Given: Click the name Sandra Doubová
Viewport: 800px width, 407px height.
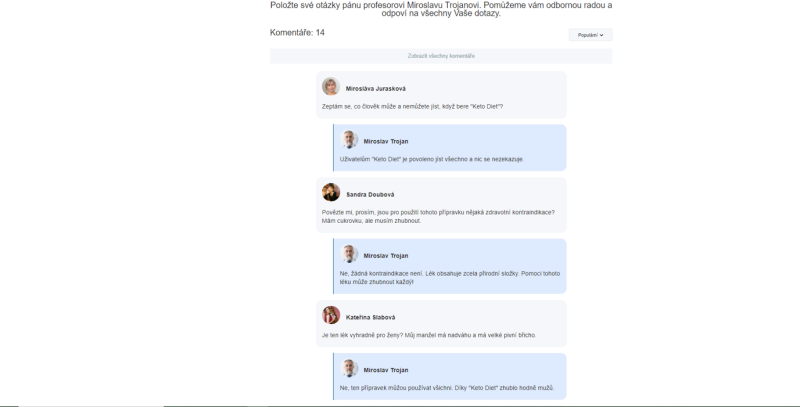Looking at the screenshot, I should coord(370,195).
